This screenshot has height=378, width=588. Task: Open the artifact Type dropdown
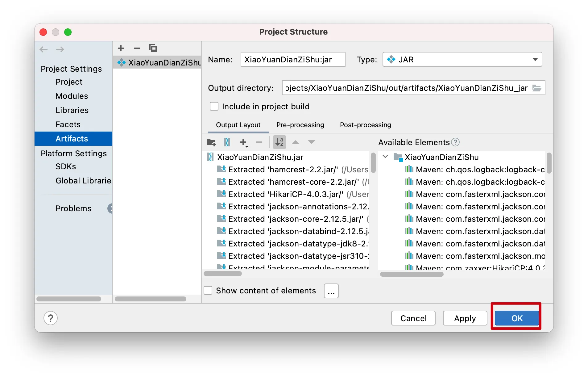click(462, 59)
